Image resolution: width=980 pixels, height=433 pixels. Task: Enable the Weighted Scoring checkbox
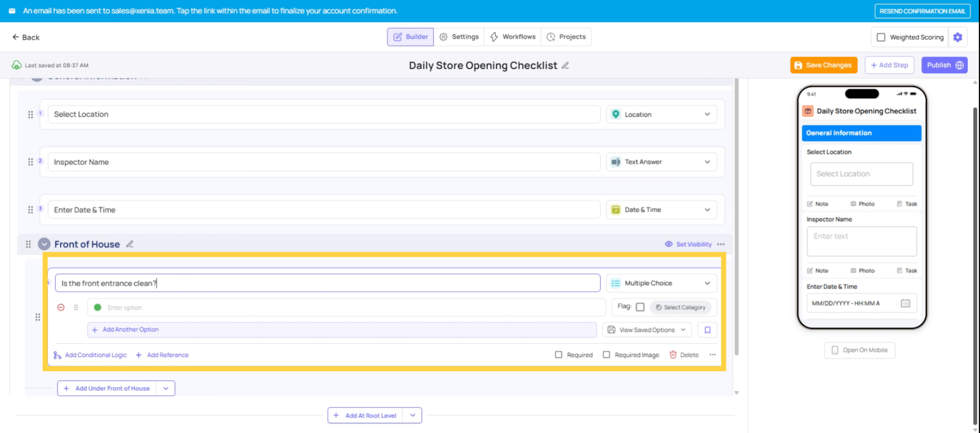pos(881,37)
